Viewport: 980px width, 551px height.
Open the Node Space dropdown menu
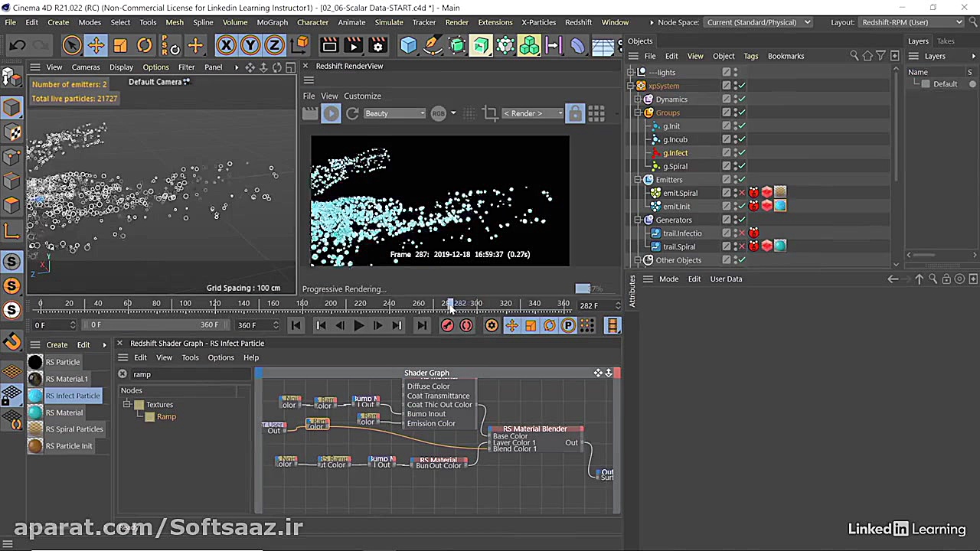pos(758,21)
